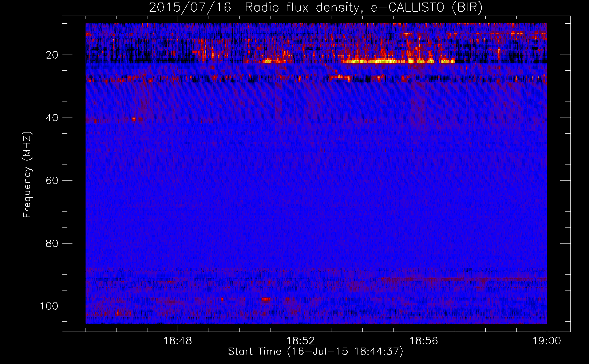Click the '40' frequency tick label

point(52,118)
